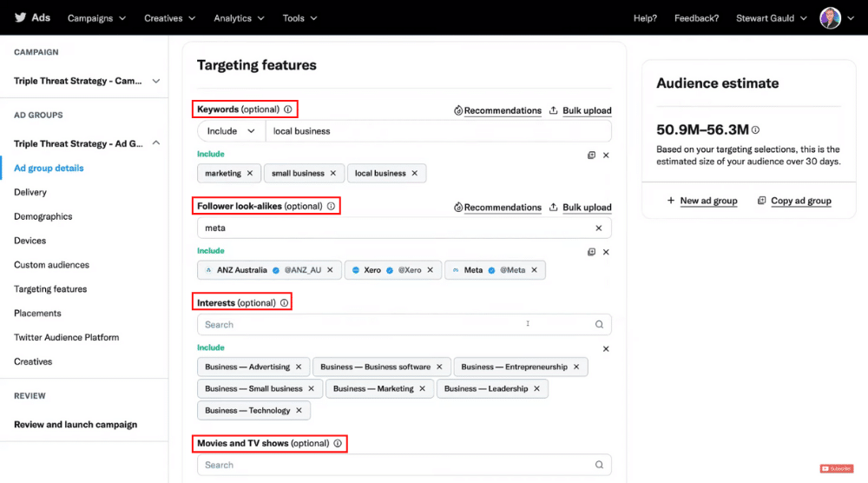Viewport: 868px width, 483px height.
Task: Remove Business — Leadership interest
Action: [x=536, y=389]
